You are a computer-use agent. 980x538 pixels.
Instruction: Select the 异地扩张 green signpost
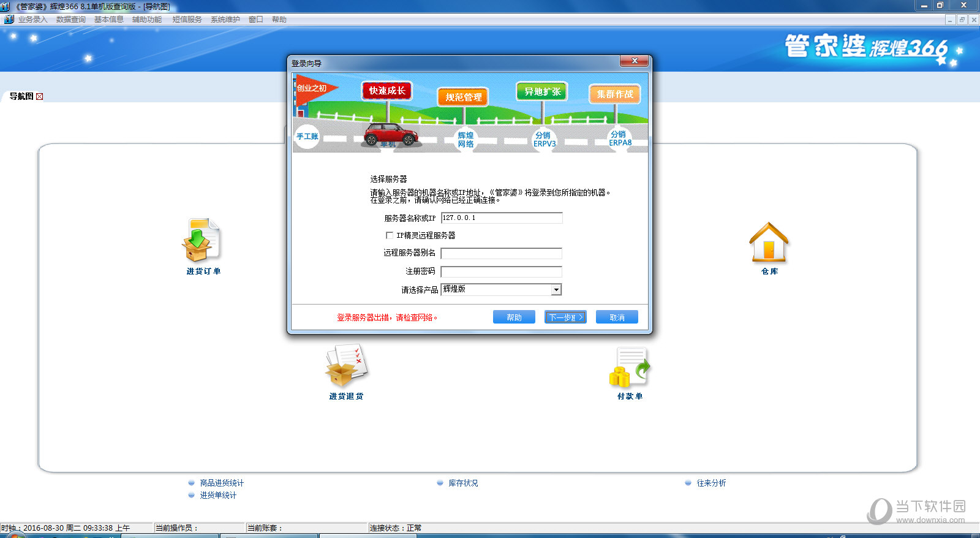click(x=542, y=91)
